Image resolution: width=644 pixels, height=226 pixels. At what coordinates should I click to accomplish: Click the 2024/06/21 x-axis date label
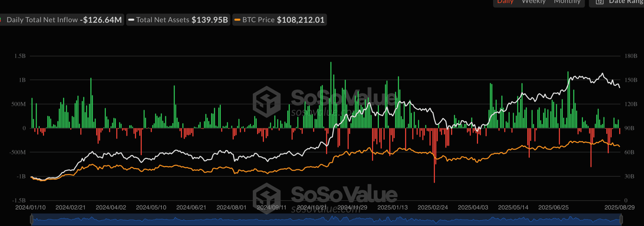(x=191, y=208)
